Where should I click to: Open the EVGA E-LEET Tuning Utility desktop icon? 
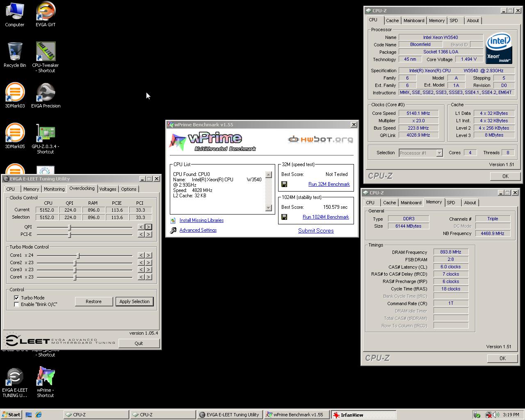15,383
